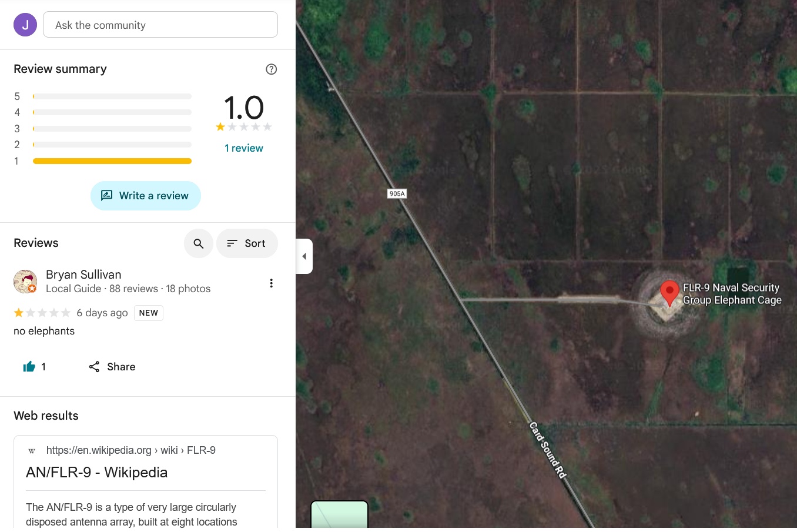797x532 pixels.
Task: Click the purple J profile avatar
Action: pos(25,25)
